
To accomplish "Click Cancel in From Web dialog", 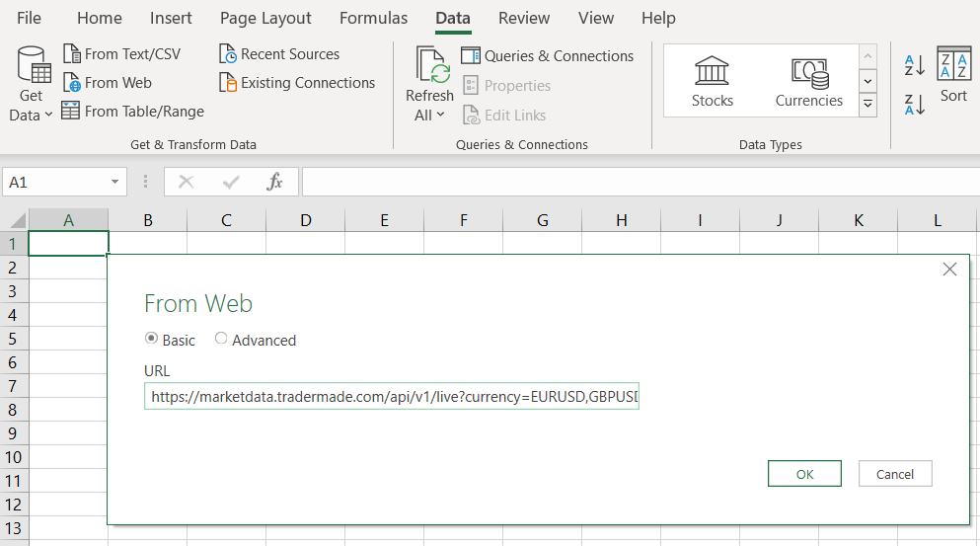I will click(895, 474).
